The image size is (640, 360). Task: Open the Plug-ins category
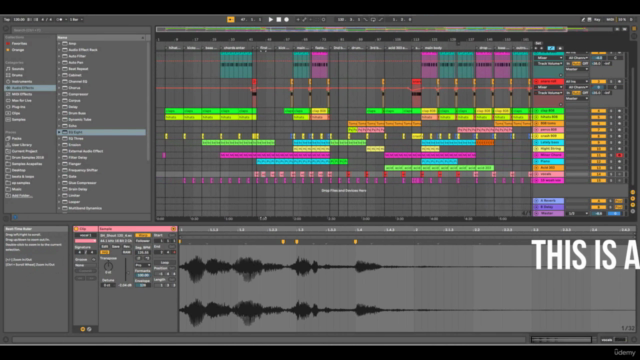coord(18,107)
